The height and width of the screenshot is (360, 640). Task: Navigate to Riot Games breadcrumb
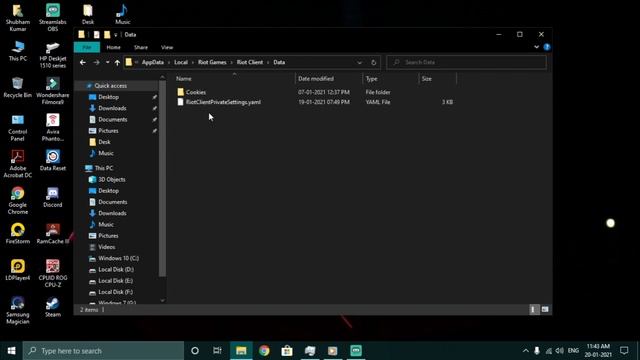[212, 62]
